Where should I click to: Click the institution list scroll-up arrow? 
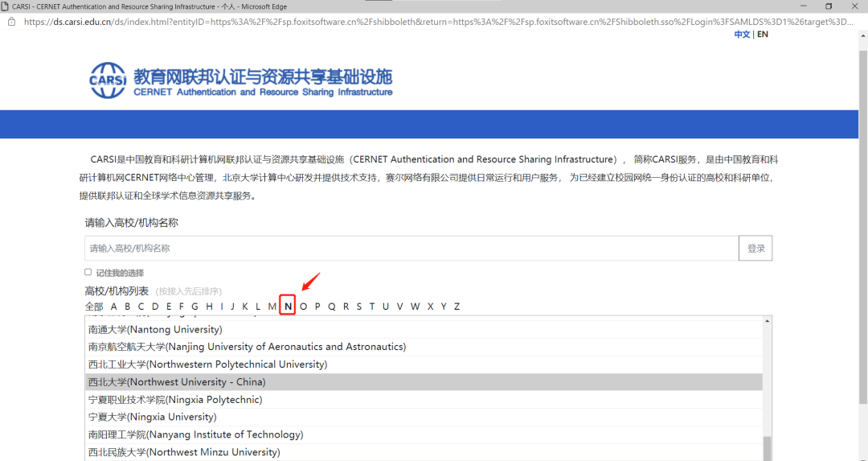click(x=768, y=321)
